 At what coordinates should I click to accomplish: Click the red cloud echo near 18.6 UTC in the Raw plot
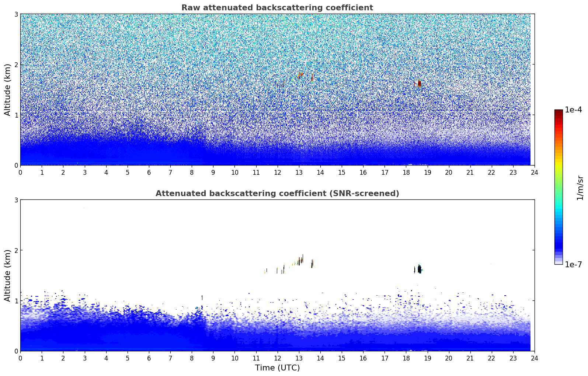[x=419, y=83]
